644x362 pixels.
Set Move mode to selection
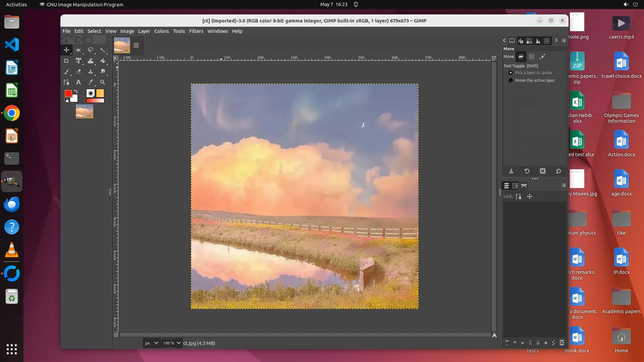tap(532, 57)
